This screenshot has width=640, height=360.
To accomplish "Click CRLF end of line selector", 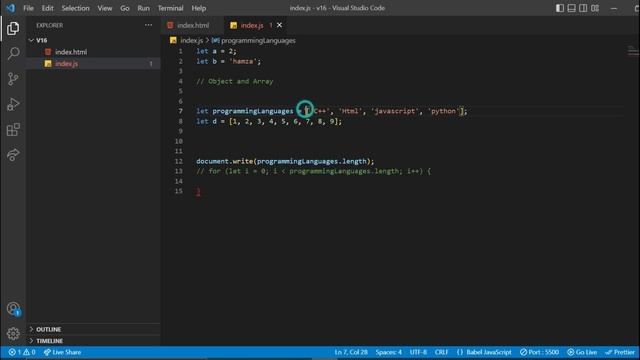I will pyautogui.click(x=441, y=352).
